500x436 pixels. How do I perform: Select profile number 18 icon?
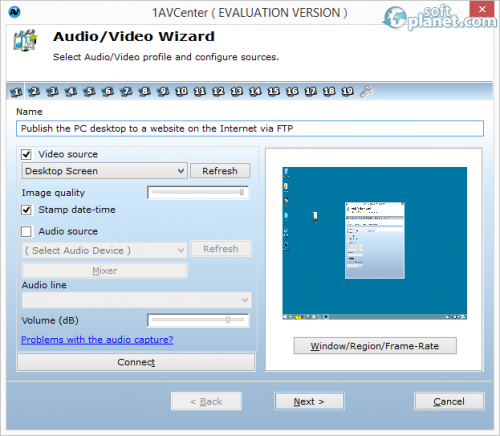tap(329, 91)
